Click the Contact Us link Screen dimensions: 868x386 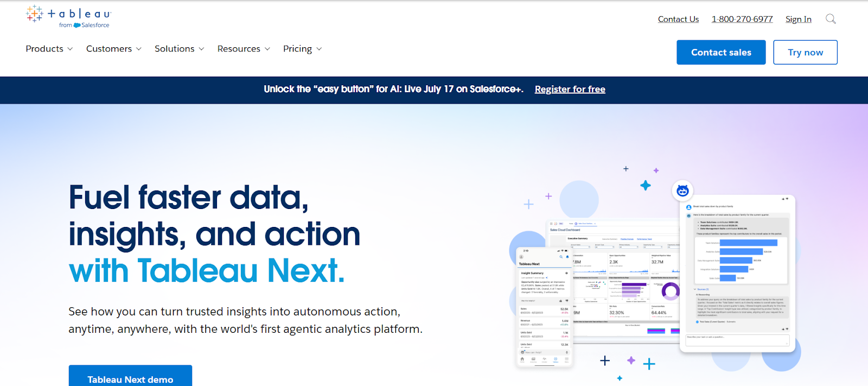click(678, 19)
